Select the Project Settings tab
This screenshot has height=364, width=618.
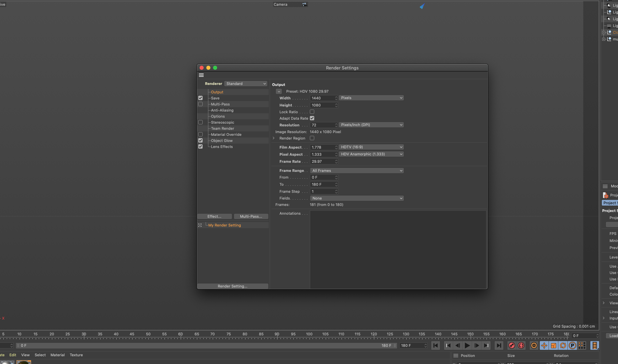coord(610,203)
